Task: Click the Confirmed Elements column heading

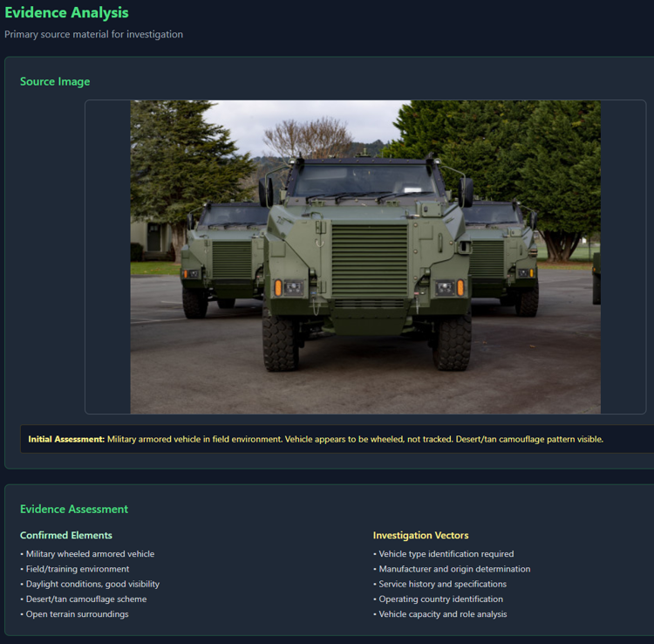Action: (x=66, y=535)
